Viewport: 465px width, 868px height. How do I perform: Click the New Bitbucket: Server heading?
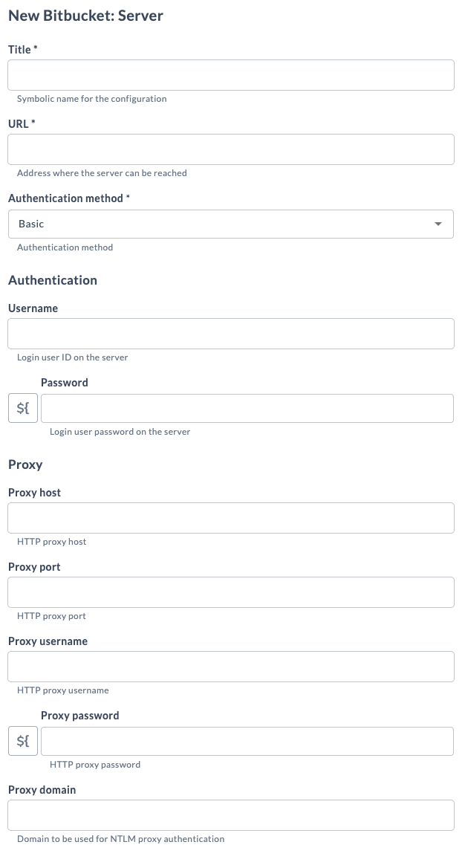click(x=85, y=14)
